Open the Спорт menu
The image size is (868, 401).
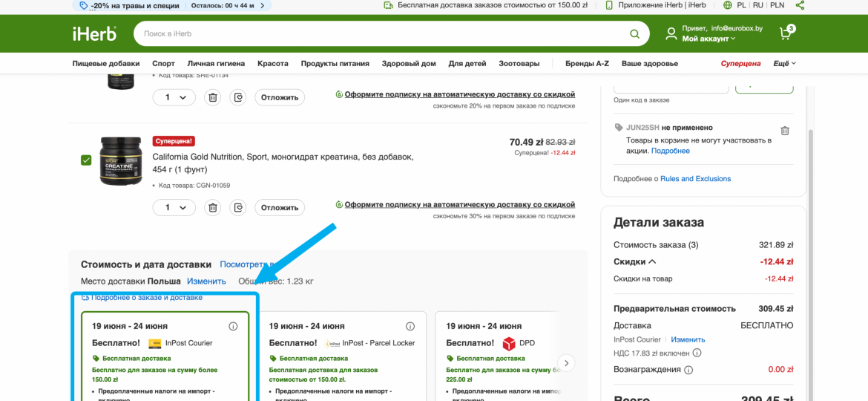coord(164,64)
